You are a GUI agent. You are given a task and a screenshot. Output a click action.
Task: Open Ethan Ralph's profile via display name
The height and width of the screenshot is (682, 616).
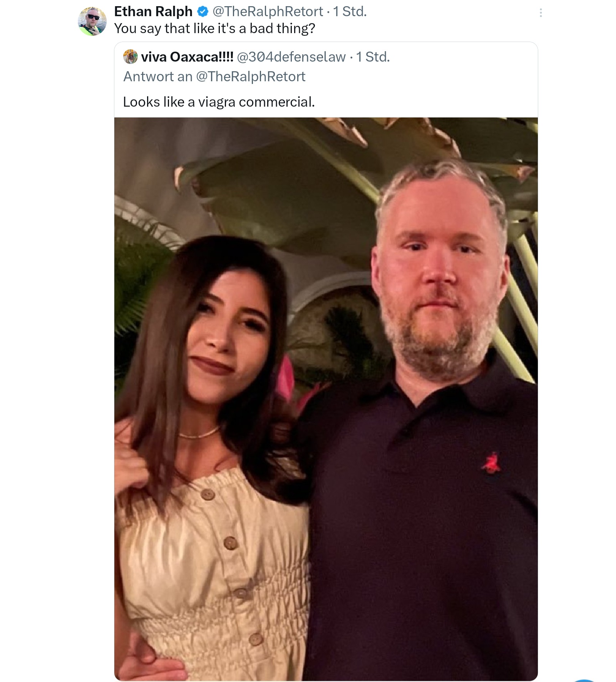pyautogui.click(x=153, y=12)
